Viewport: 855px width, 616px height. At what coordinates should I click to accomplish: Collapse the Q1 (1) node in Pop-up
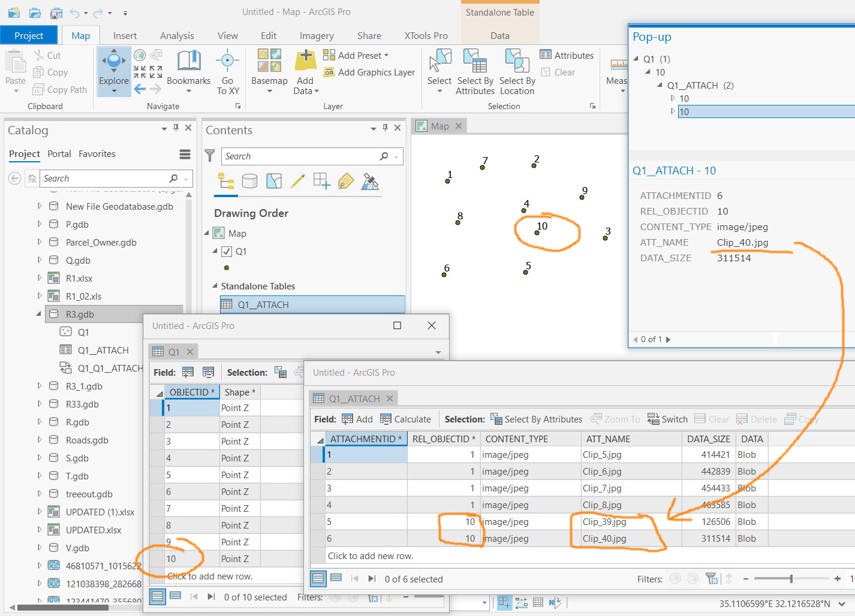click(x=636, y=59)
